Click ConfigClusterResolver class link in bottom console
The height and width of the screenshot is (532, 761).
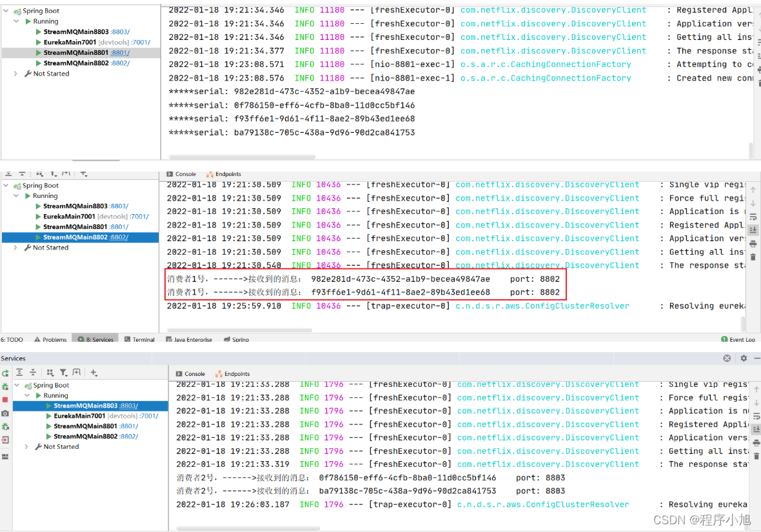[x=543, y=505]
